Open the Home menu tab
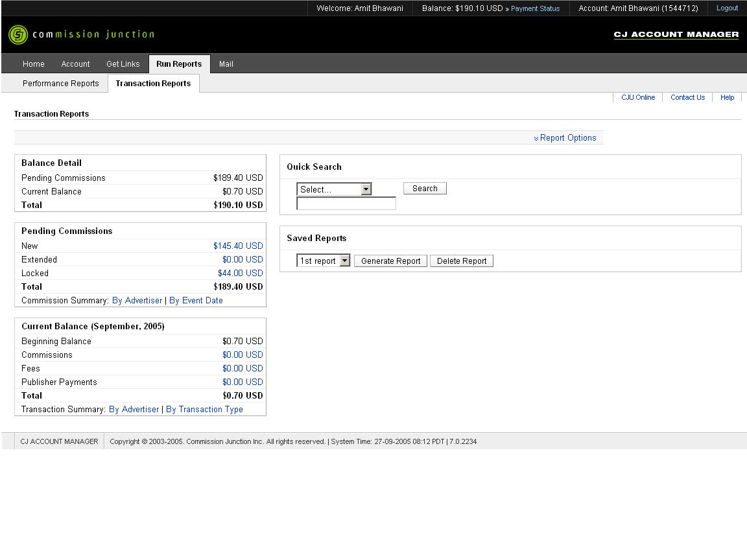This screenshot has width=747, height=560. click(33, 64)
